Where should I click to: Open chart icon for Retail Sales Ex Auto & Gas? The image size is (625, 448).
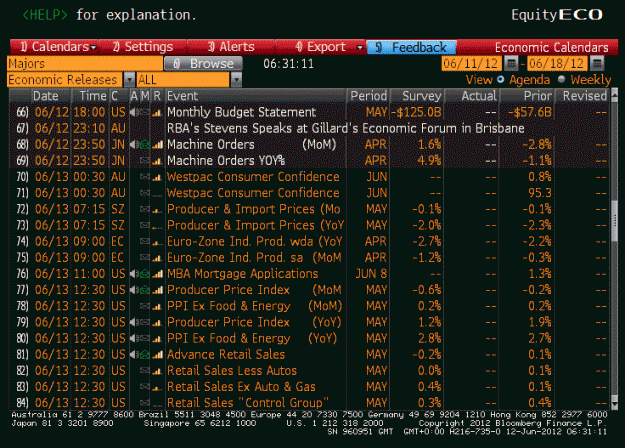click(157, 387)
